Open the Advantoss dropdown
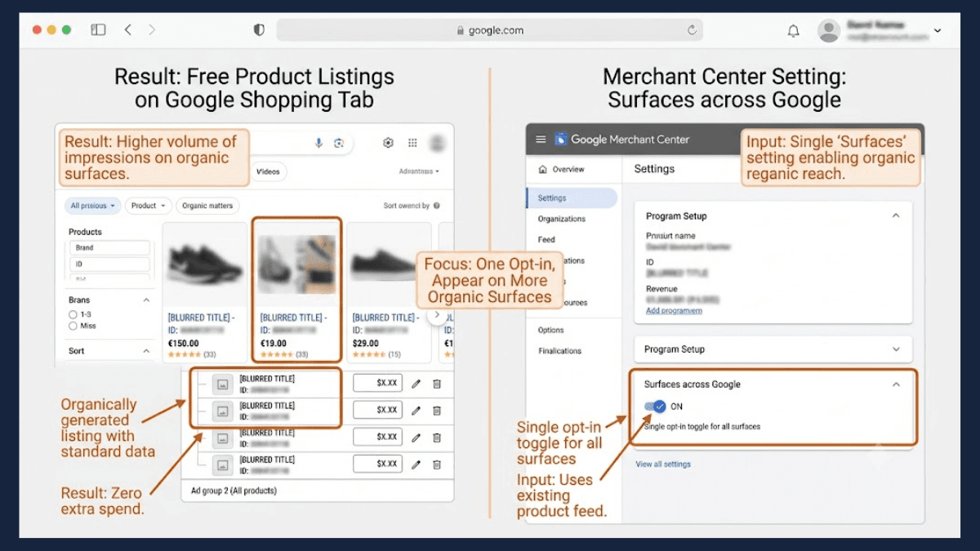The image size is (980, 551). [419, 171]
